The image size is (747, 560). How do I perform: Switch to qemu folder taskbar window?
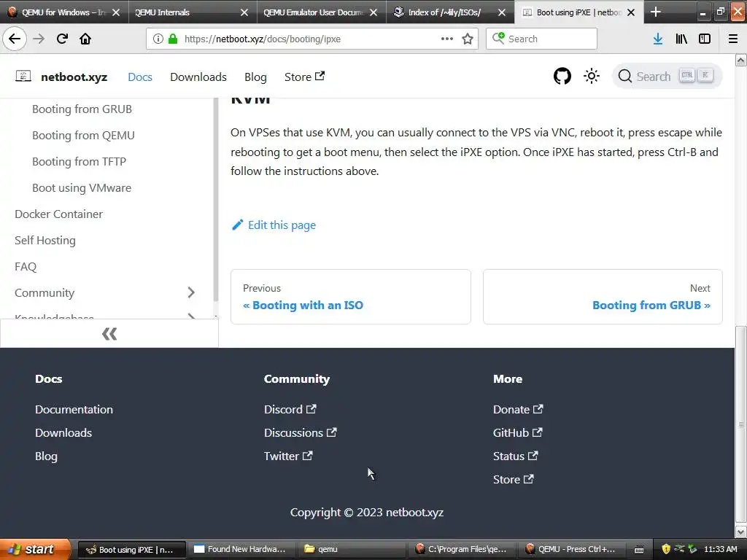352,549
